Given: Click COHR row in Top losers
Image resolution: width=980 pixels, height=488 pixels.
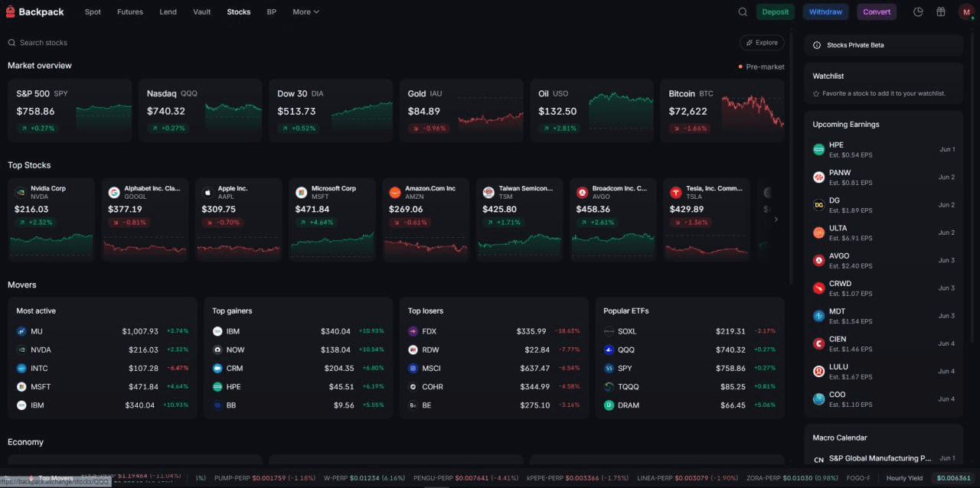Looking at the screenshot, I should pyautogui.click(x=495, y=386).
